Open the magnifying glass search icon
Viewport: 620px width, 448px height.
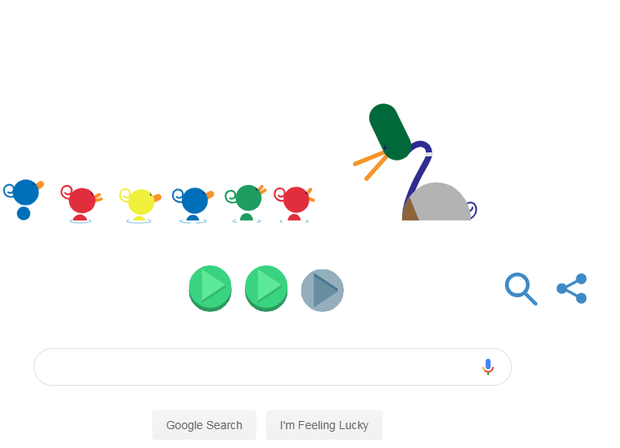tap(521, 289)
